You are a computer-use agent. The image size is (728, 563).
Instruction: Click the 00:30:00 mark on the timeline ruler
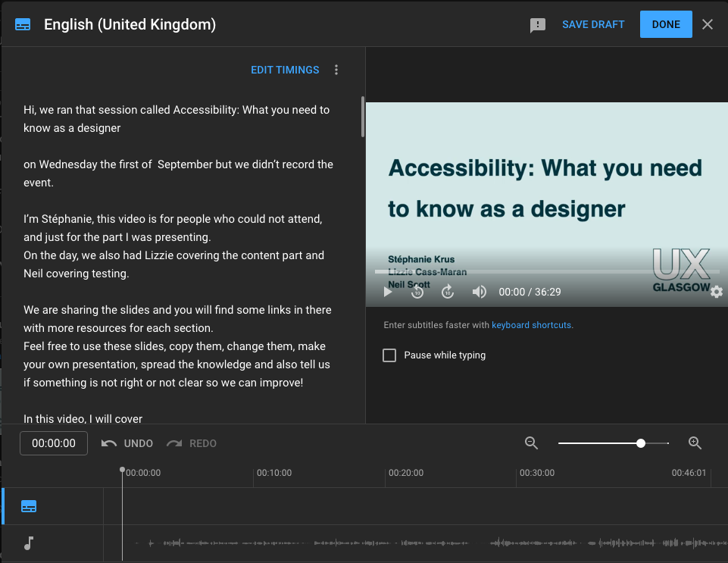(536, 473)
